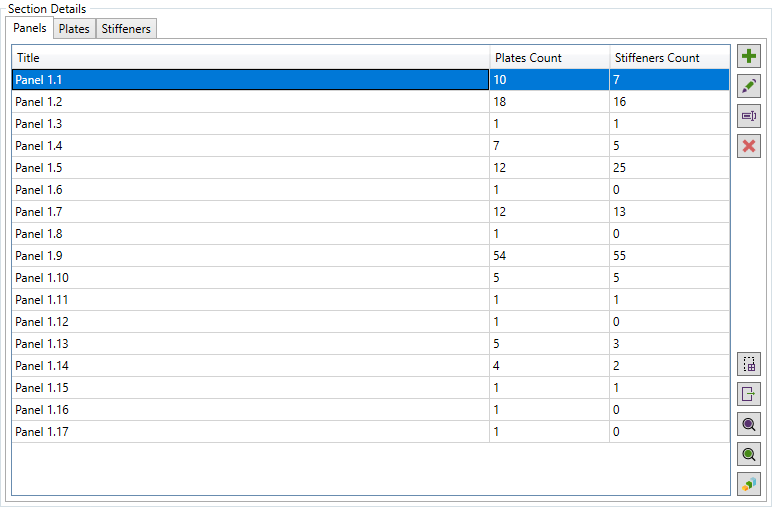The image size is (772, 507).
Task: Click the rename text-field icon button
Action: tap(748, 117)
